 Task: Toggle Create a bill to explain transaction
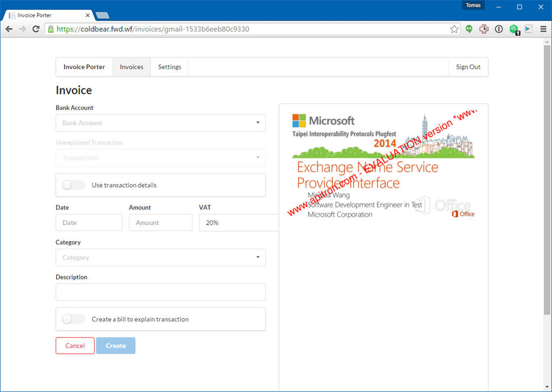click(x=73, y=319)
